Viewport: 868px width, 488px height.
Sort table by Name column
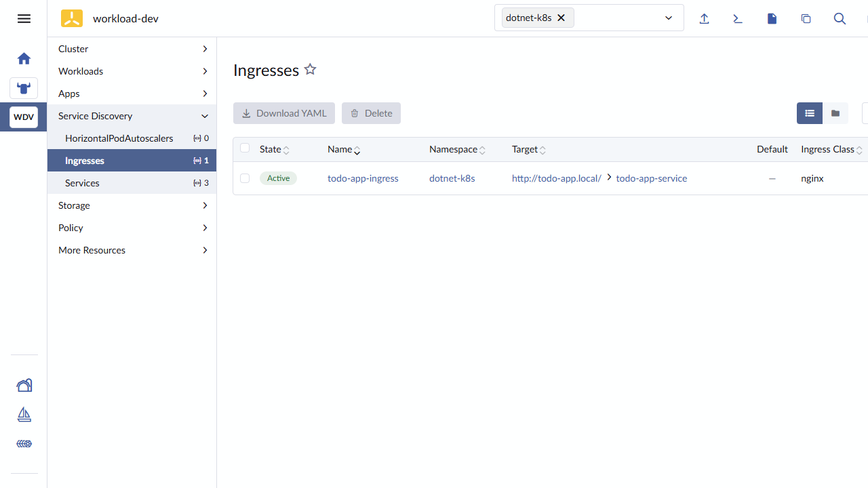coord(344,149)
